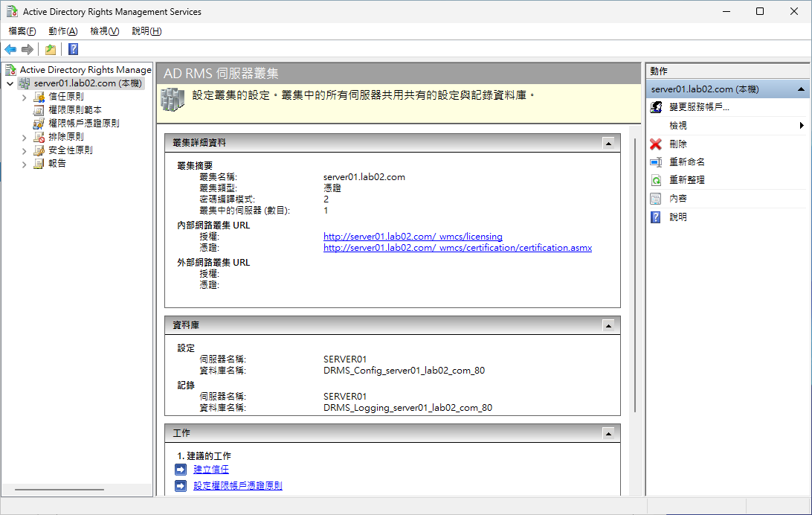Select 信任原則 in the tree

tap(65, 96)
